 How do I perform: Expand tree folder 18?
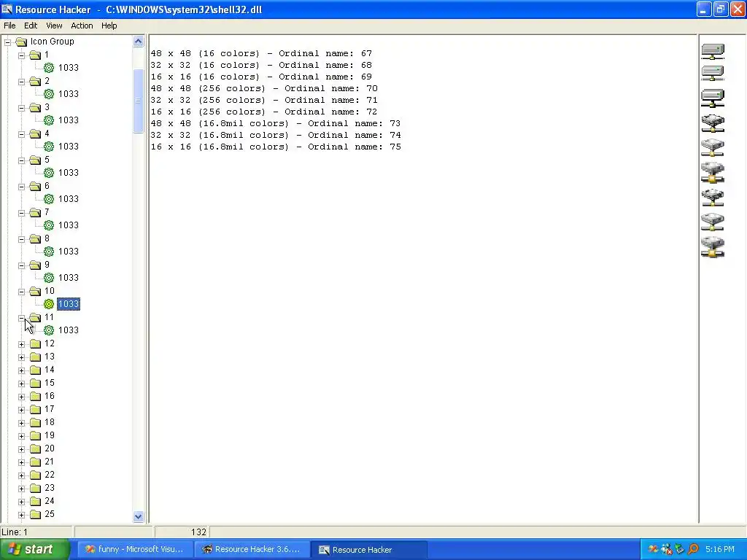click(21, 423)
